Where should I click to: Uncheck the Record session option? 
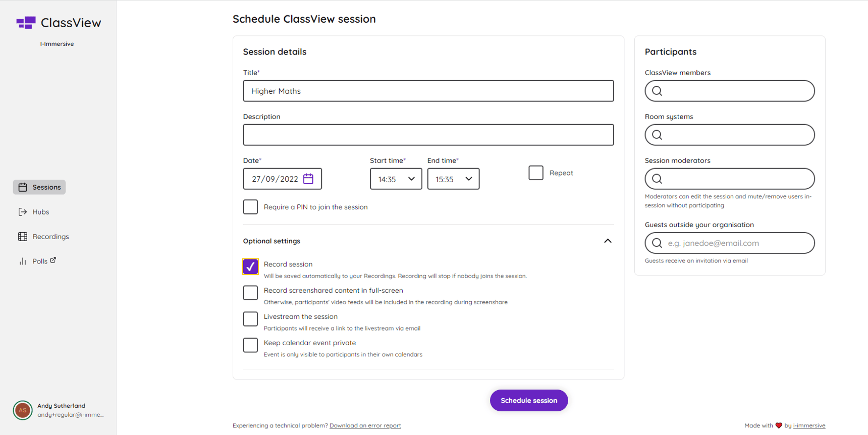(x=250, y=266)
